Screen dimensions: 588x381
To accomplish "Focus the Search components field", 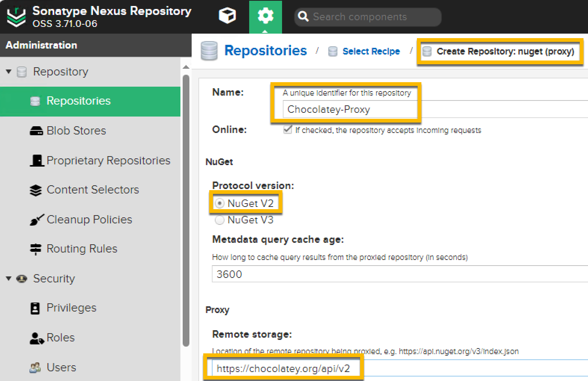I will tap(368, 17).
